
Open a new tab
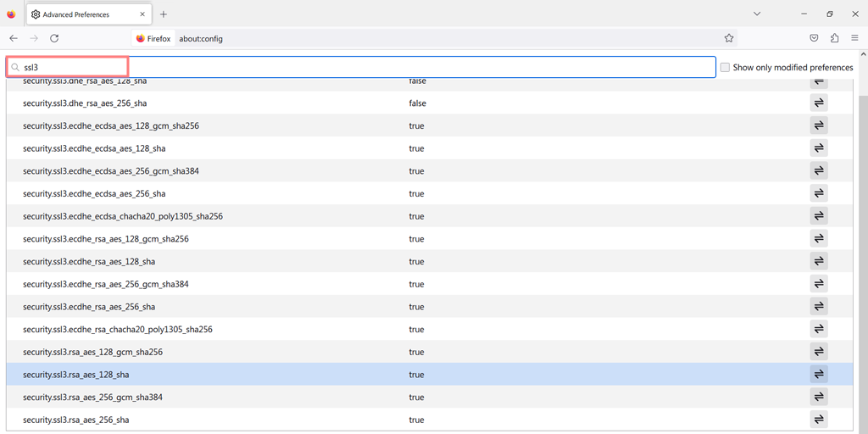164,14
